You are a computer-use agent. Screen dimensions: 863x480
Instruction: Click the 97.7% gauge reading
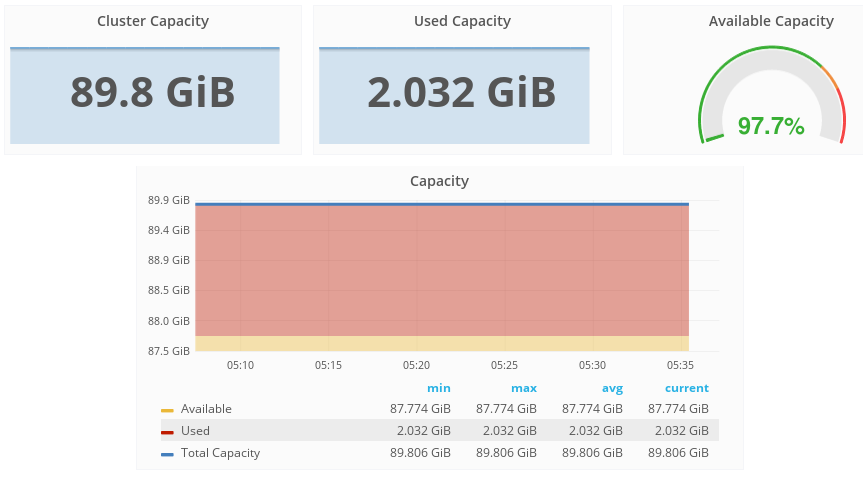point(771,126)
